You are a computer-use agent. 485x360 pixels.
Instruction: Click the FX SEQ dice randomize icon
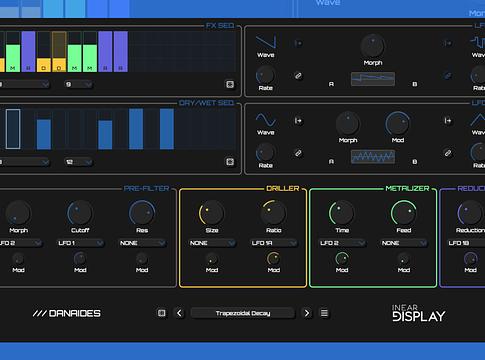(x=230, y=84)
